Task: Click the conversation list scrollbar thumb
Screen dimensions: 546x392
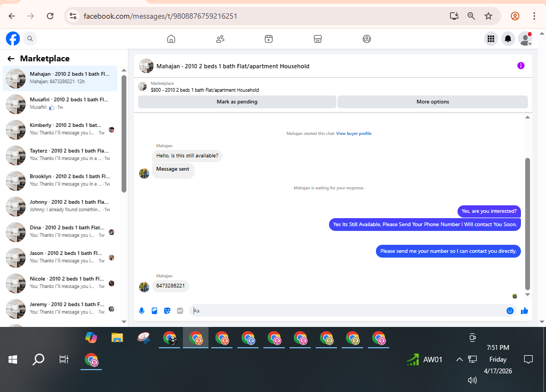Action: click(x=124, y=134)
